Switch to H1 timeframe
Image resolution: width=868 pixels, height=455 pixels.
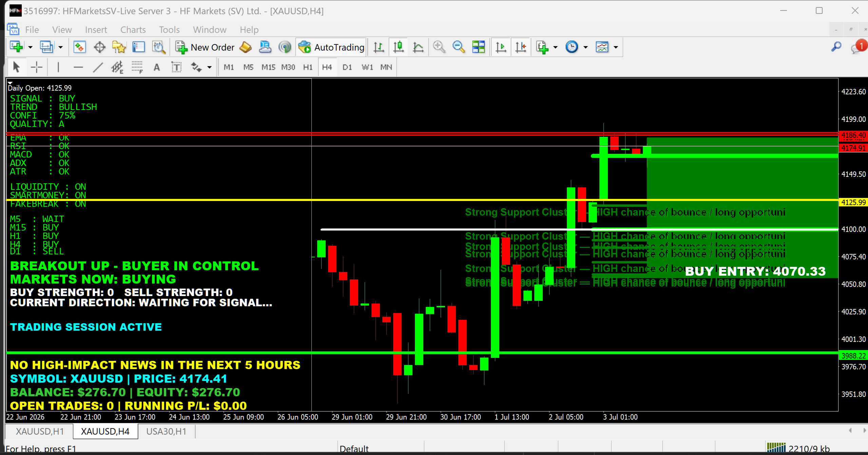pos(308,67)
